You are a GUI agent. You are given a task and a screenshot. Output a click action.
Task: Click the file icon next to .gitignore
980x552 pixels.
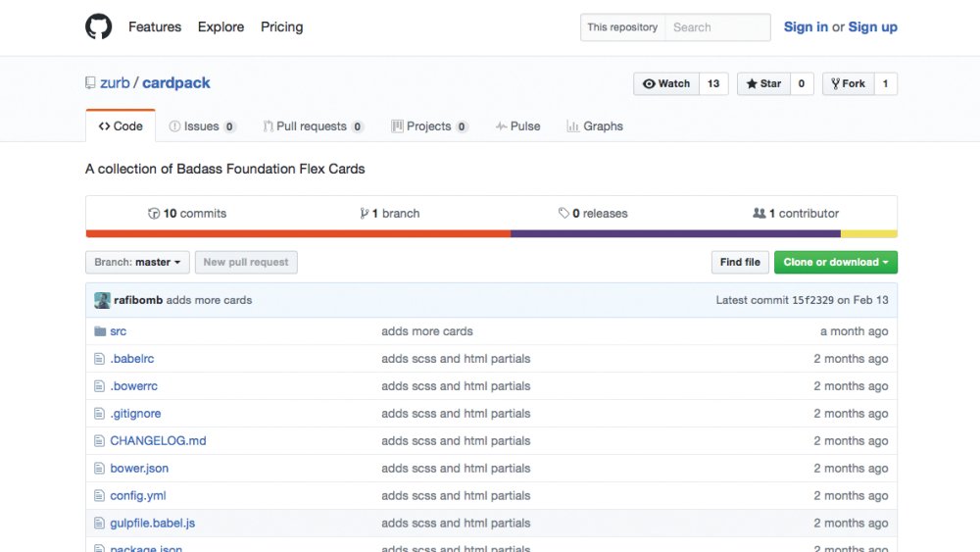pos(99,414)
